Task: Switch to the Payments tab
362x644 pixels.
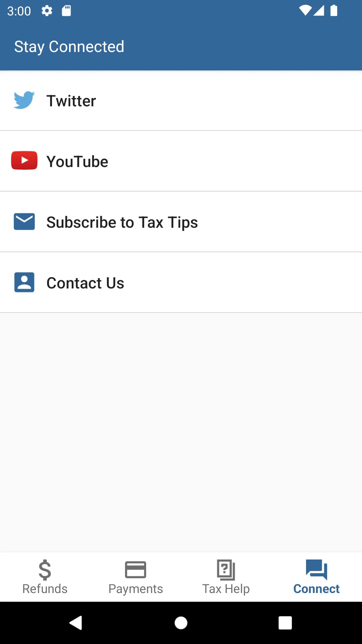Action: [x=135, y=577]
